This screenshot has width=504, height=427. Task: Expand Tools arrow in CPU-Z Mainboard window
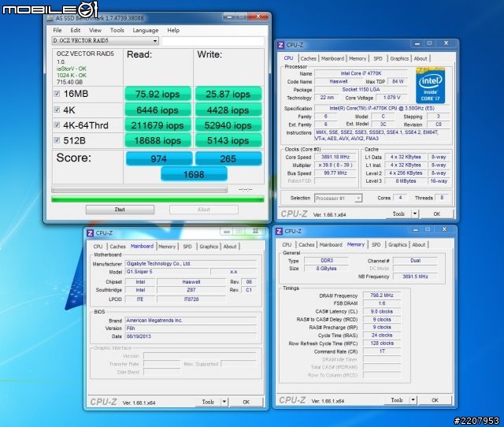click(224, 402)
